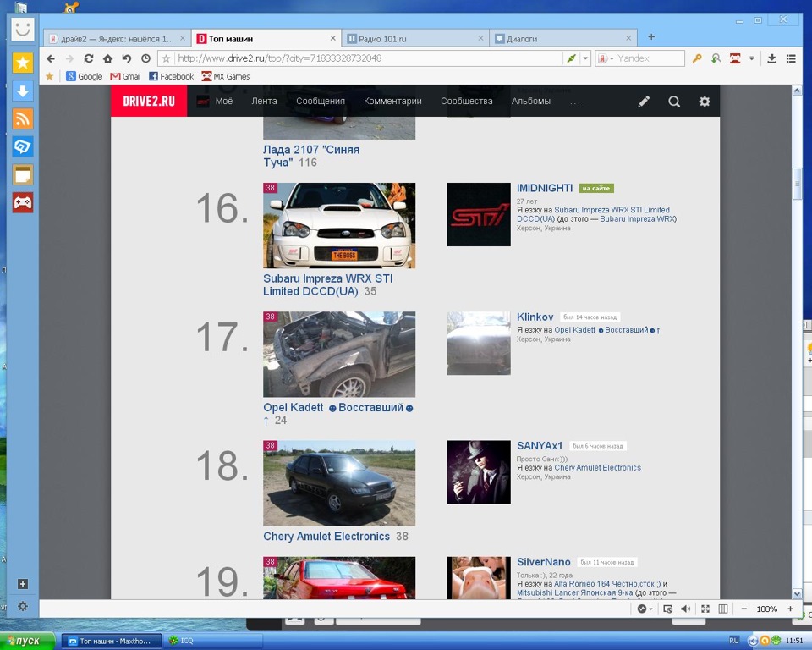
Task: Open Drive2 settings gear icon
Action: 705,102
